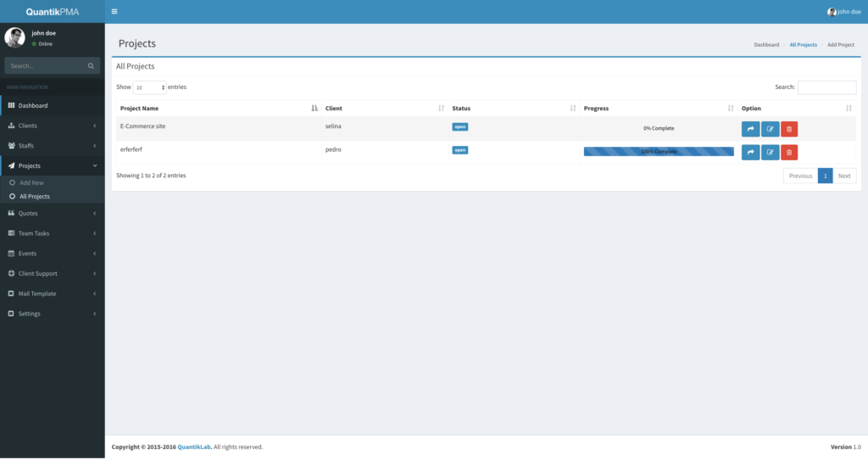Click Add Project in the breadcrumb
The width and height of the screenshot is (868, 470).
tap(841, 45)
